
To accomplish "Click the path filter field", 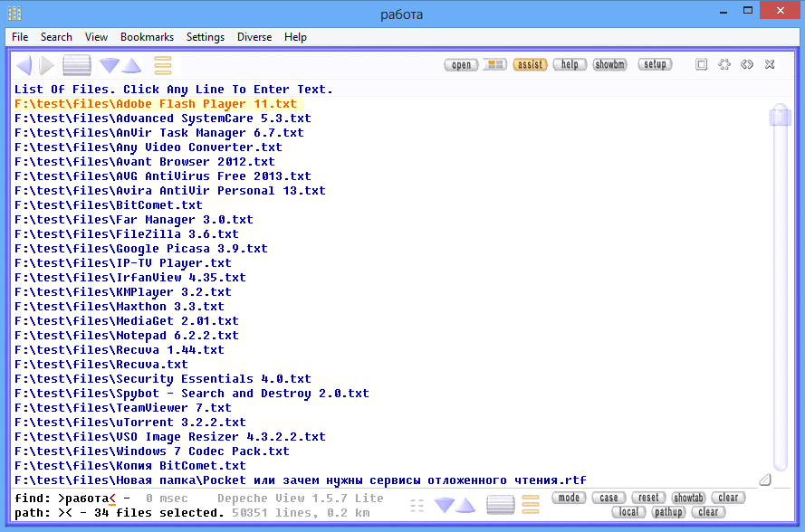I will point(66,512).
